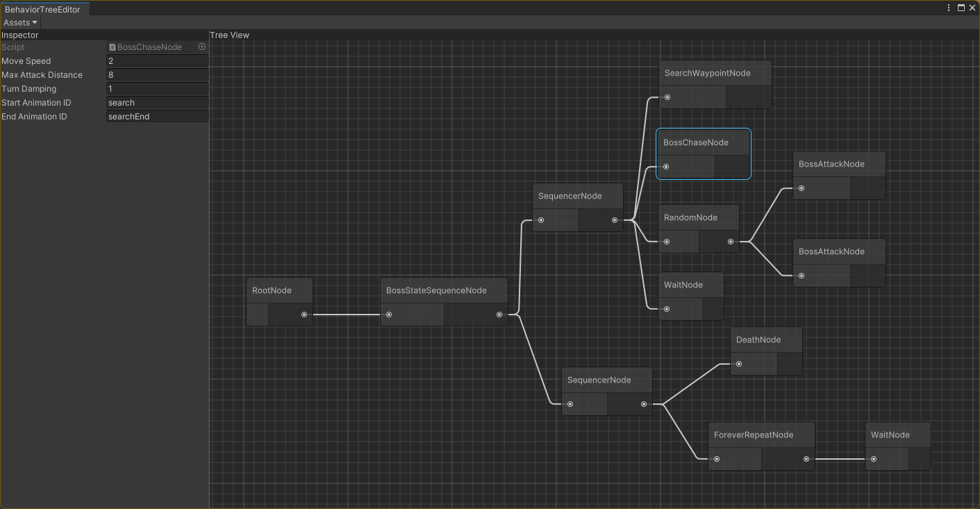Click the RootNode output port

coord(304,315)
